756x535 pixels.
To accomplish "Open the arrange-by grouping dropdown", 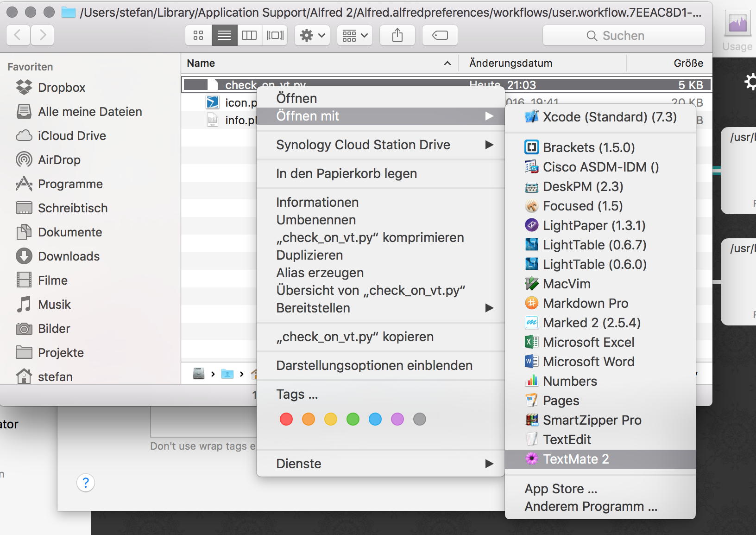I will [x=355, y=35].
